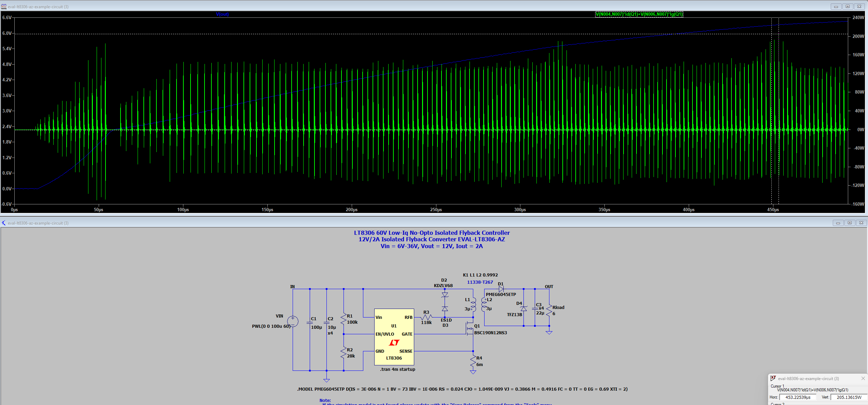Click the .tran 4m startup directive
Screen dimensions: 868x405
pos(398,369)
